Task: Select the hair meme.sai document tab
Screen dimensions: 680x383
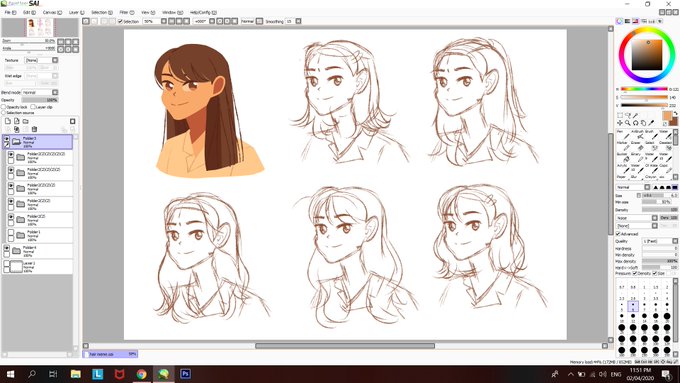Action: point(111,354)
